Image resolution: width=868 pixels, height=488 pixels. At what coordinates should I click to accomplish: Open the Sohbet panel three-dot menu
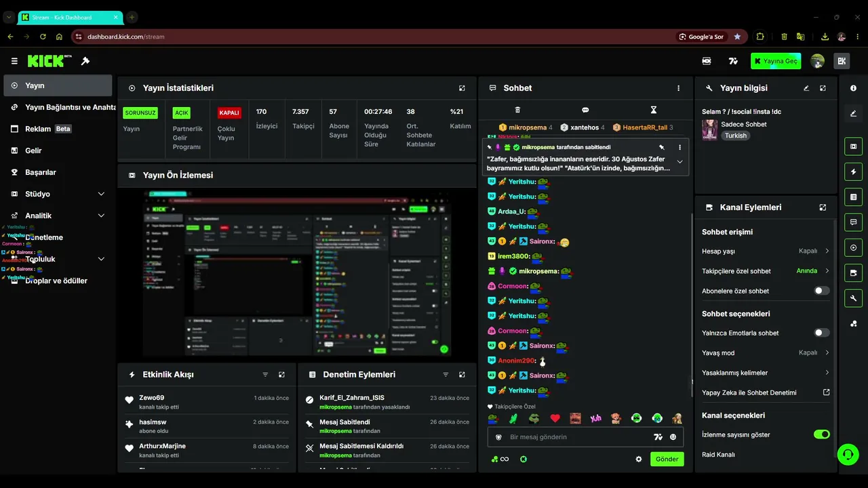(678, 88)
